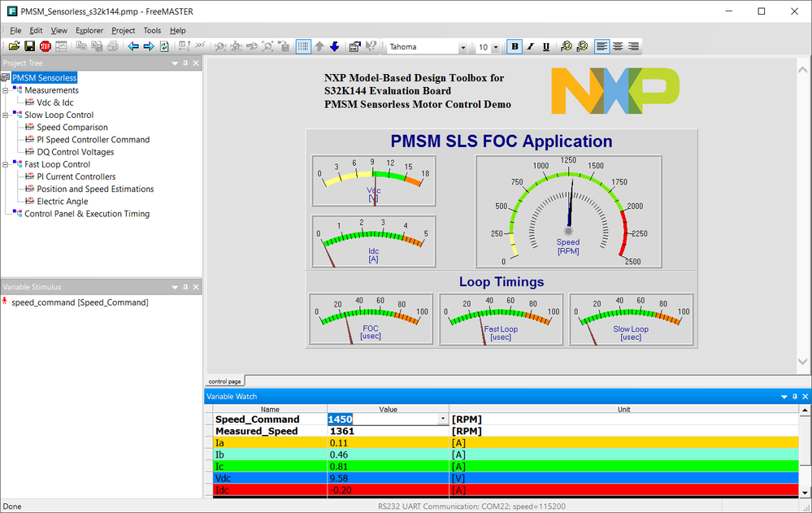Screen dimensions: 812x513
Task: Print the page using the printer icon
Action: click(112, 46)
